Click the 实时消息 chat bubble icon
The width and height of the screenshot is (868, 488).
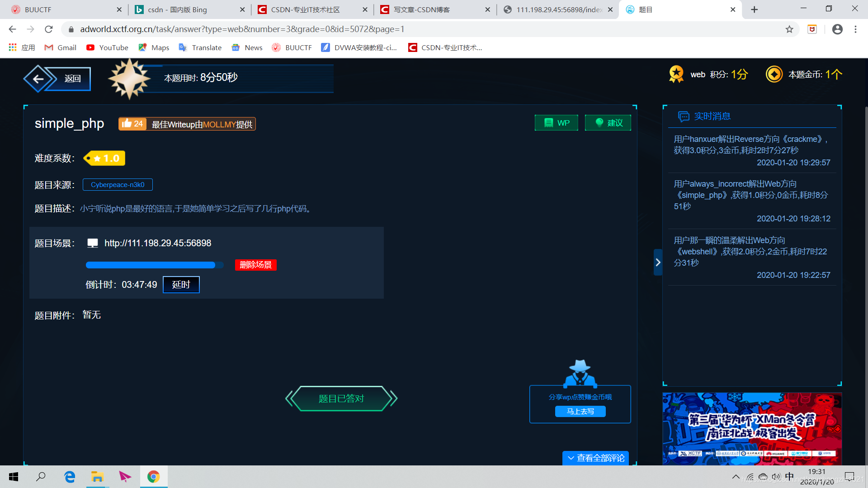684,116
